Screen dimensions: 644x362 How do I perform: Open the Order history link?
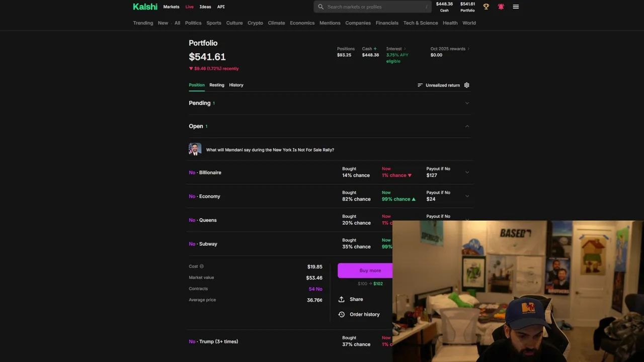365,314
